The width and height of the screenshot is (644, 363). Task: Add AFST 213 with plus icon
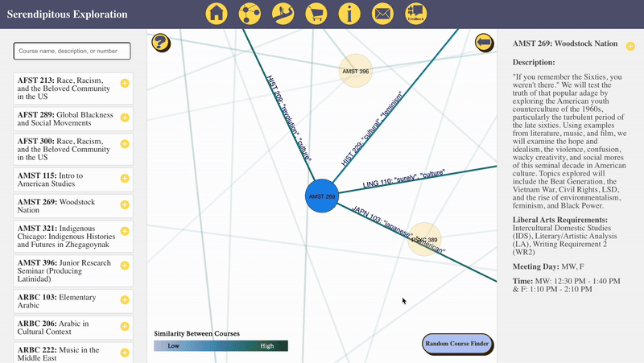125,84
